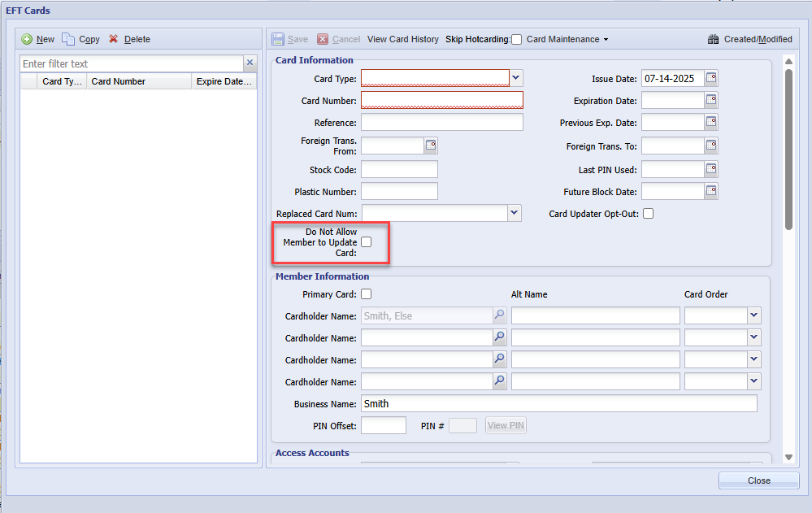Expand the first Card Order dropdown
Image resolution: width=812 pixels, height=513 pixels.
pyautogui.click(x=753, y=315)
